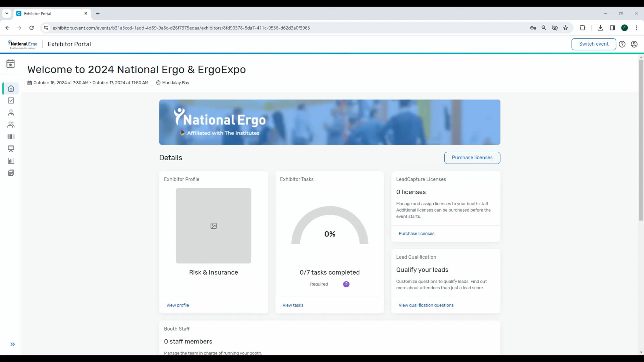Click the 0 licenses text

pos(411,192)
